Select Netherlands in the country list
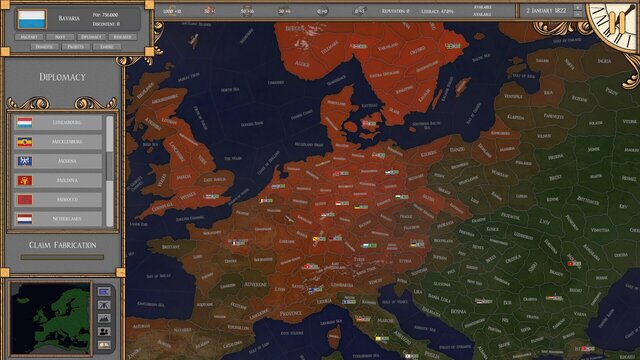 click(58, 219)
